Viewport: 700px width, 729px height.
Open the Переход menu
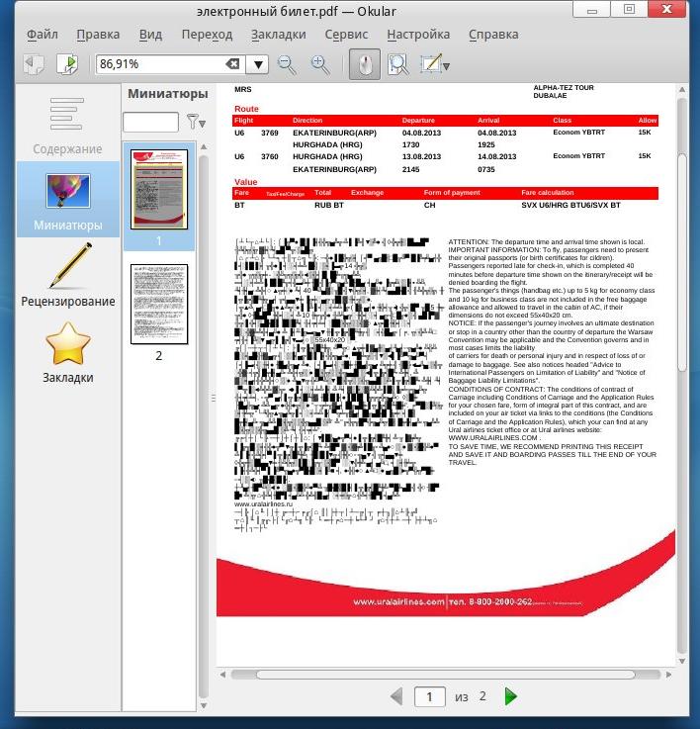tap(207, 35)
